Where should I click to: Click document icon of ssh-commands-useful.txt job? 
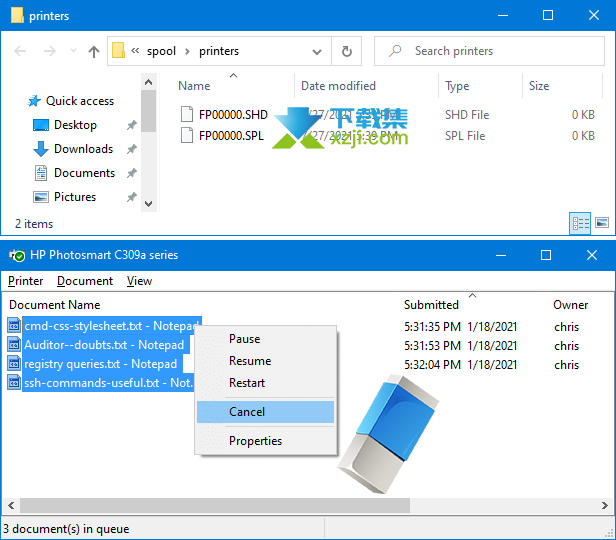pos(14,383)
